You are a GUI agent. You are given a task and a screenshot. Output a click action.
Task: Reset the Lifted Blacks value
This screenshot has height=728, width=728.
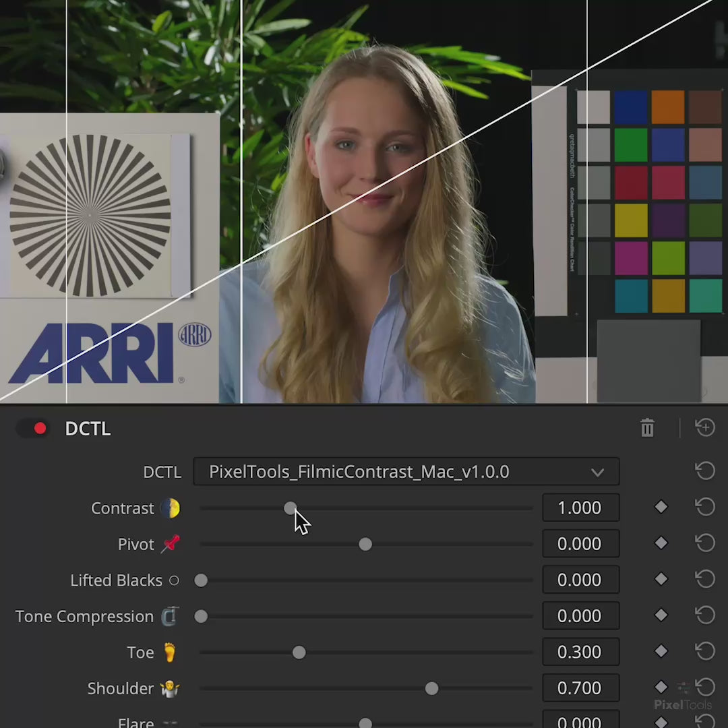705,579
